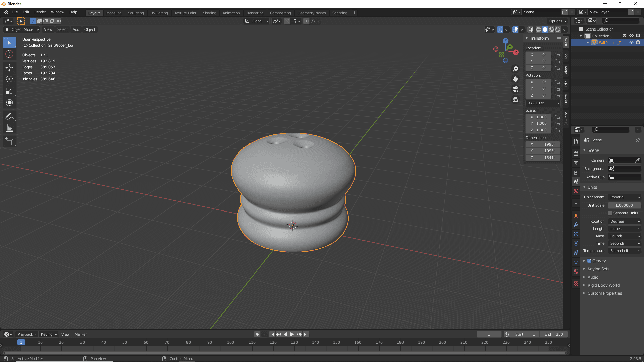
Task: Toggle proportional editing
Action: coord(306,21)
